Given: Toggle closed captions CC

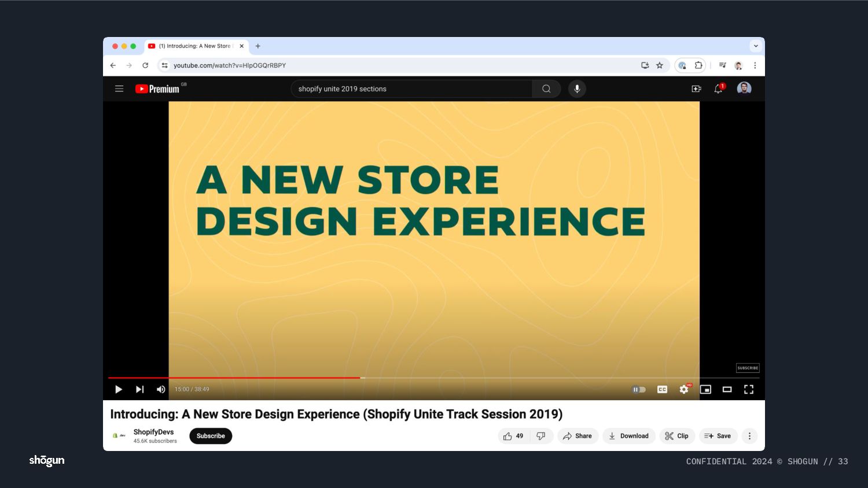Looking at the screenshot, I should coord(663,390).
